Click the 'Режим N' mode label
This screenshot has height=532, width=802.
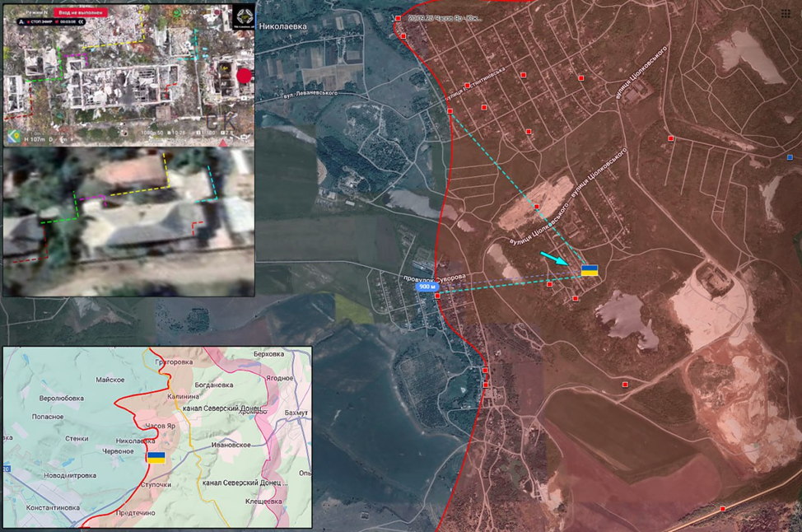37,14
